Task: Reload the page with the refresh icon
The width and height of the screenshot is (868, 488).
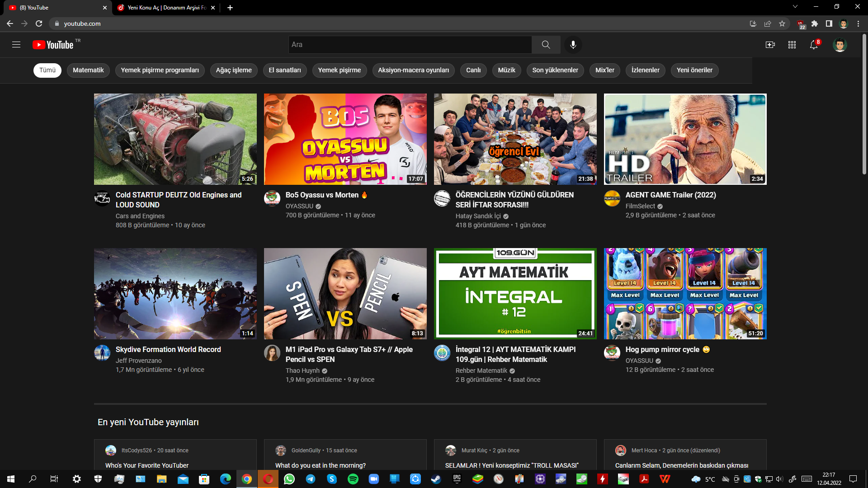Action: [x=39, y=23]
